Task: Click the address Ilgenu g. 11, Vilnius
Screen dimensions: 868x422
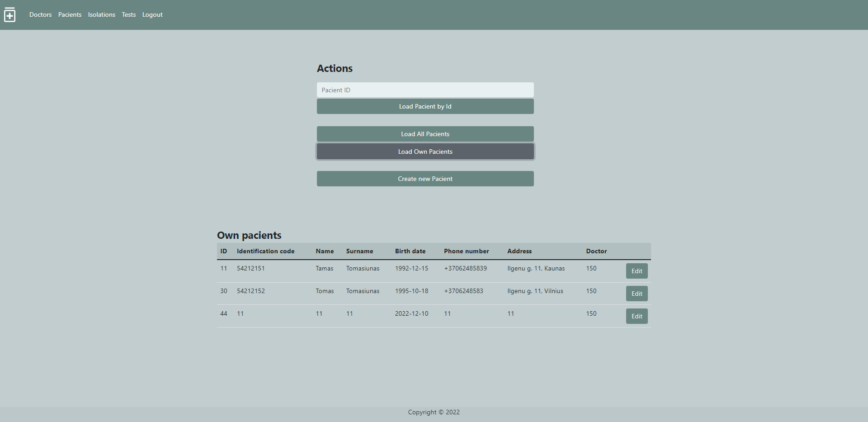Action: [535, 291]
